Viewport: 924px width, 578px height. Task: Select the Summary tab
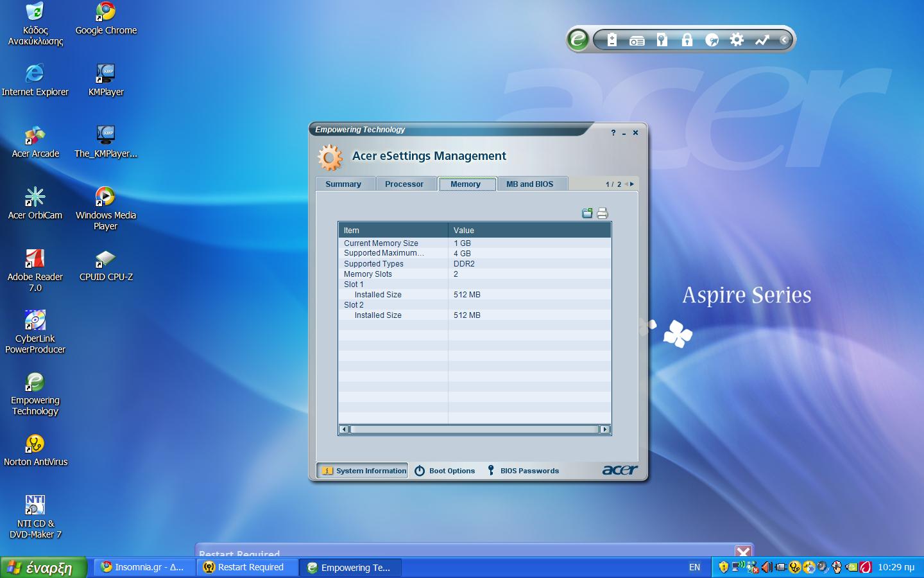point(343,184)
